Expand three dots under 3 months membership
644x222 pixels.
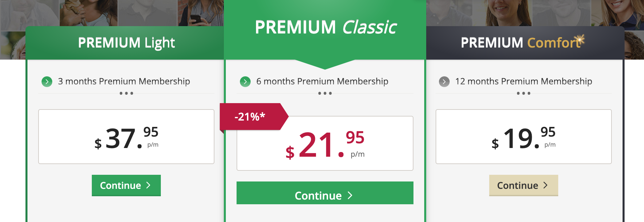(126, 93)
